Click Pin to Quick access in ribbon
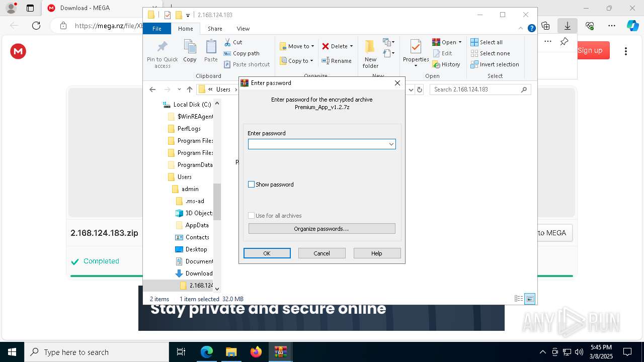 click(162, 54)
